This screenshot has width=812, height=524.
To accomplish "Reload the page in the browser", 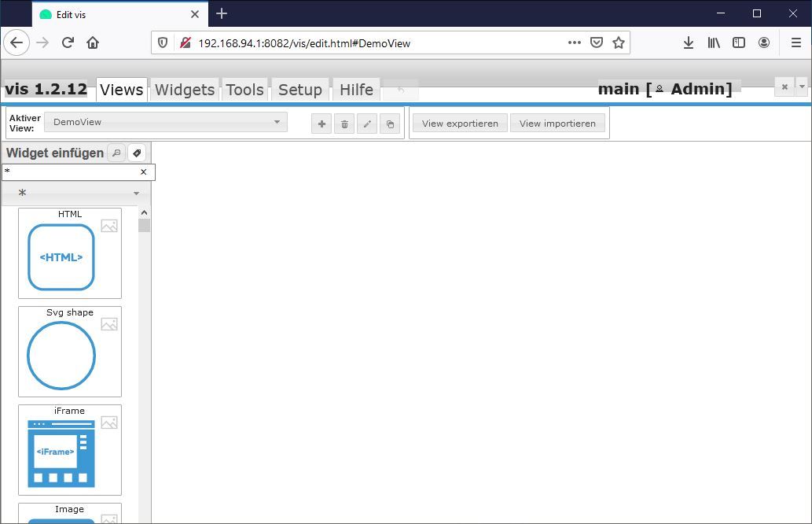I will pos(68,42).
